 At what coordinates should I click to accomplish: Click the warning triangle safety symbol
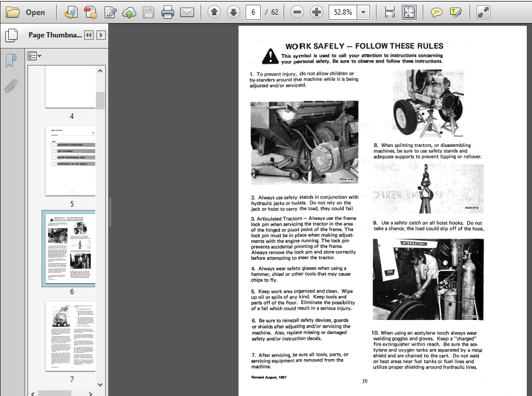click(x=270, y=56)
